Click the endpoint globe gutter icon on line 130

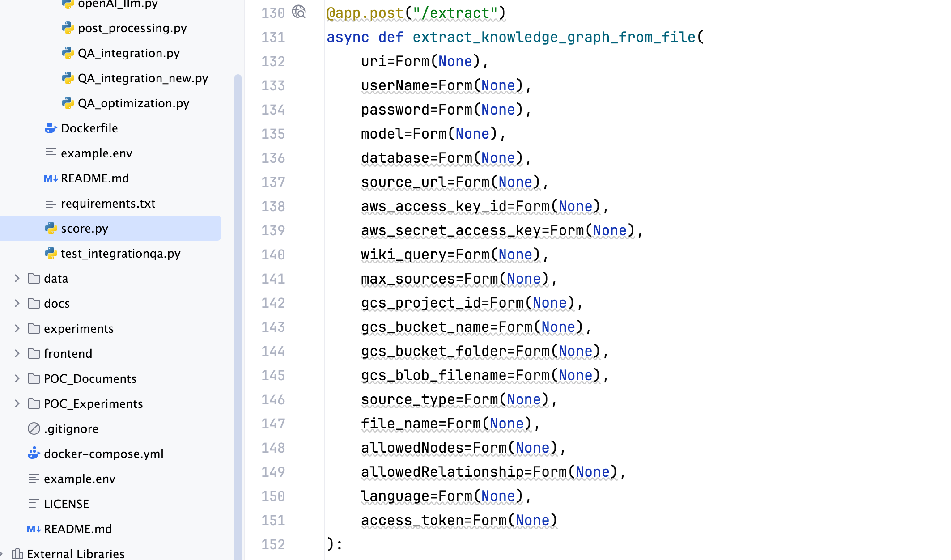coord(299,12)
